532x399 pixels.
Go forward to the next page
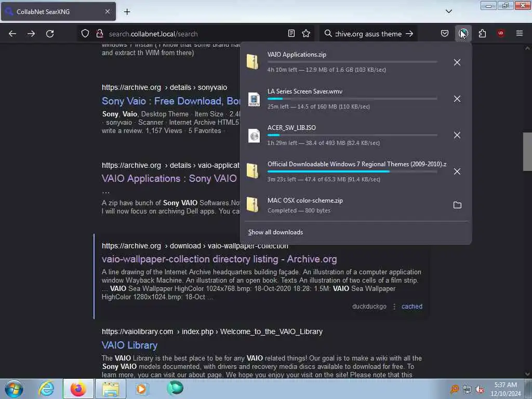coord(31,34)
